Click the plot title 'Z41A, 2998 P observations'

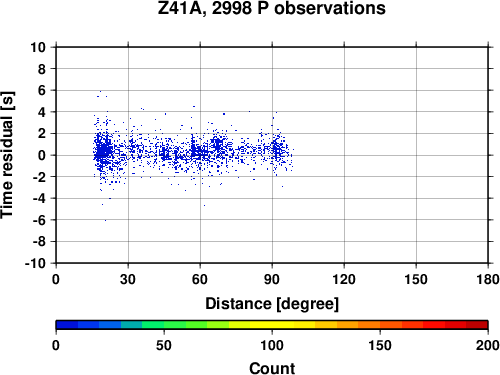271,8
